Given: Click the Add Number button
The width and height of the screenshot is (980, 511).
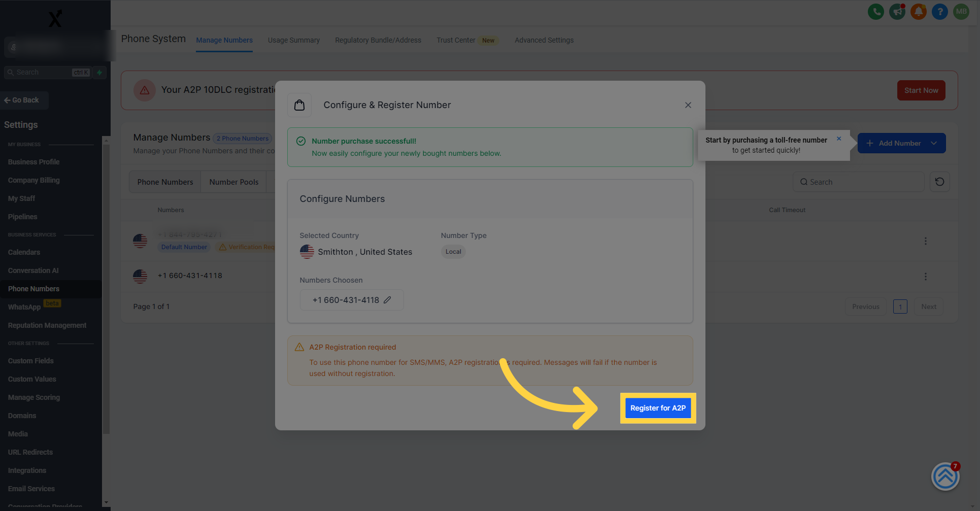Looking at the screenshot, I should click(x=901, y=143).
